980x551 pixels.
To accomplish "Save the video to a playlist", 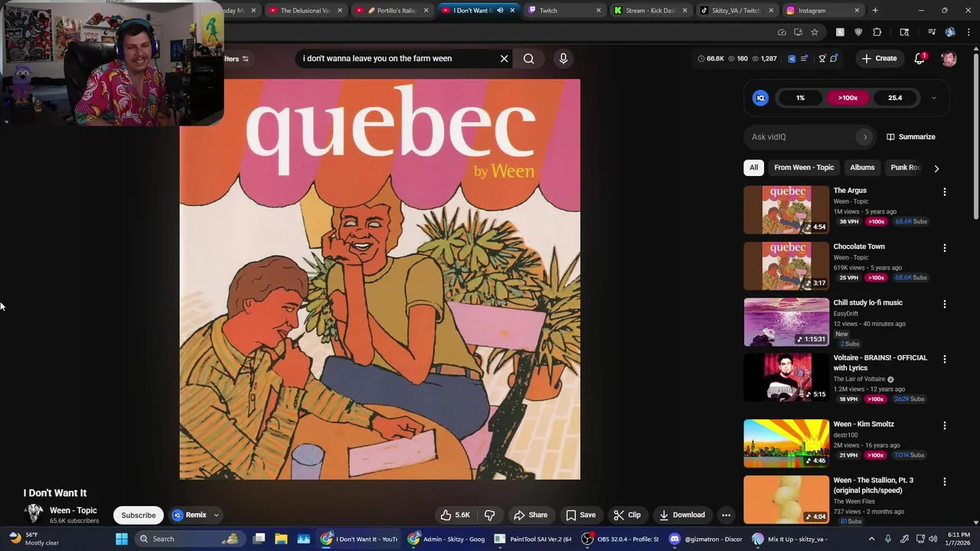I will 580,515.
